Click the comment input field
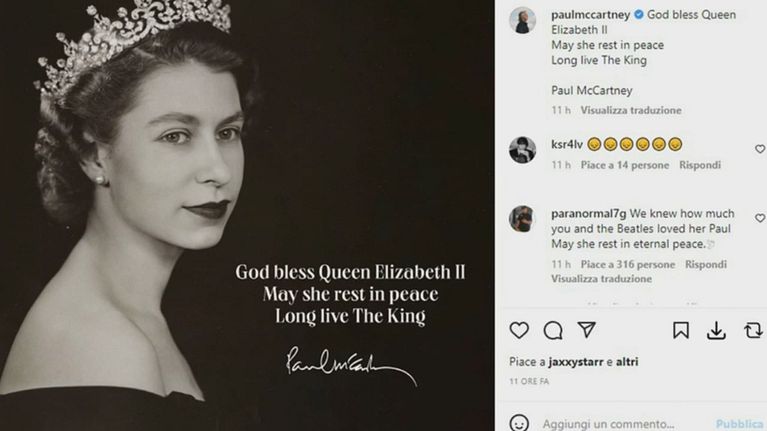Image resolution: width=767 pixels, height=431 pixels. [620, 424]
